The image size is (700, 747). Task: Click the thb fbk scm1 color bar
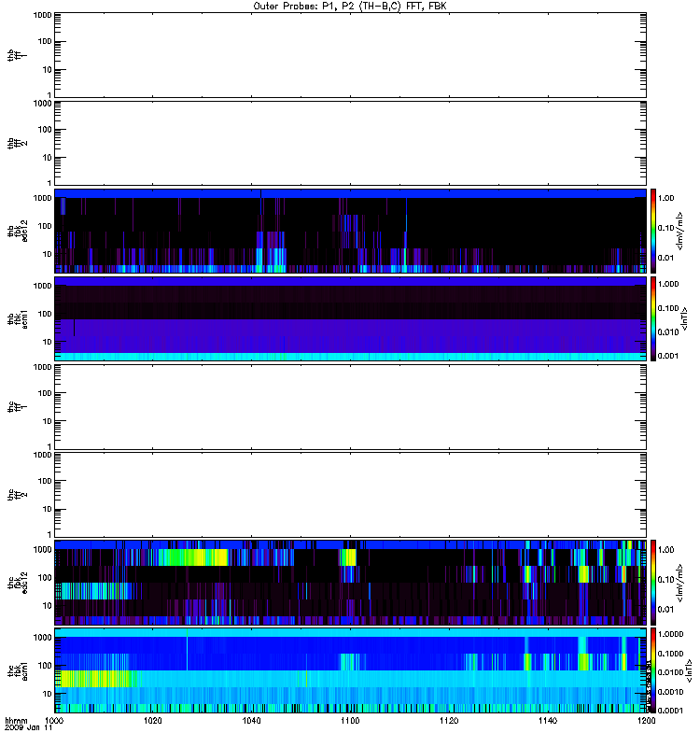653,318
